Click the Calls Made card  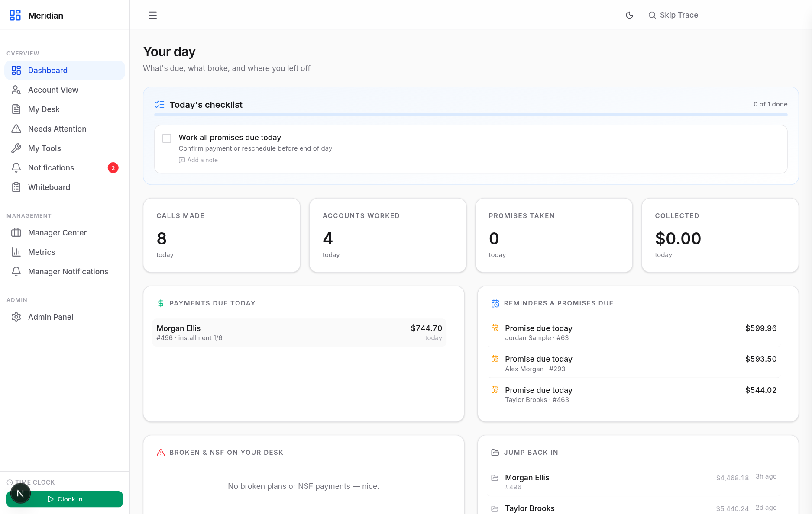(222, 235)
